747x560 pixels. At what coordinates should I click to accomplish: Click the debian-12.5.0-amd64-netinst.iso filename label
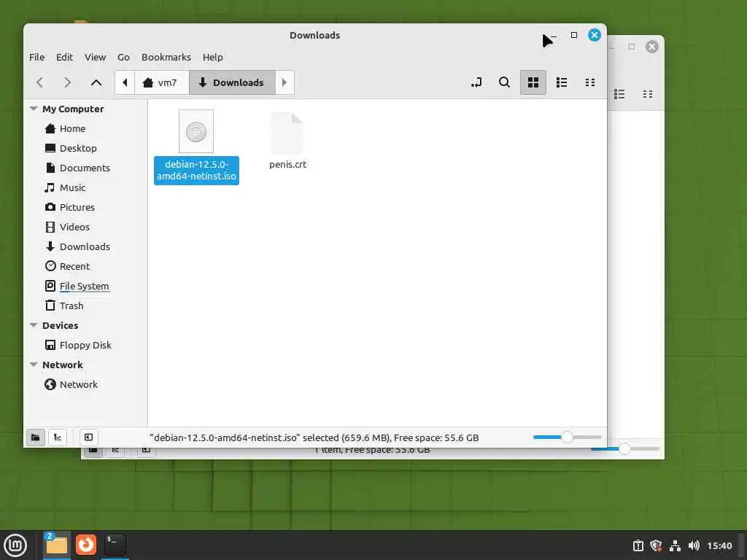pyautogui.click(x=196, y=170)
